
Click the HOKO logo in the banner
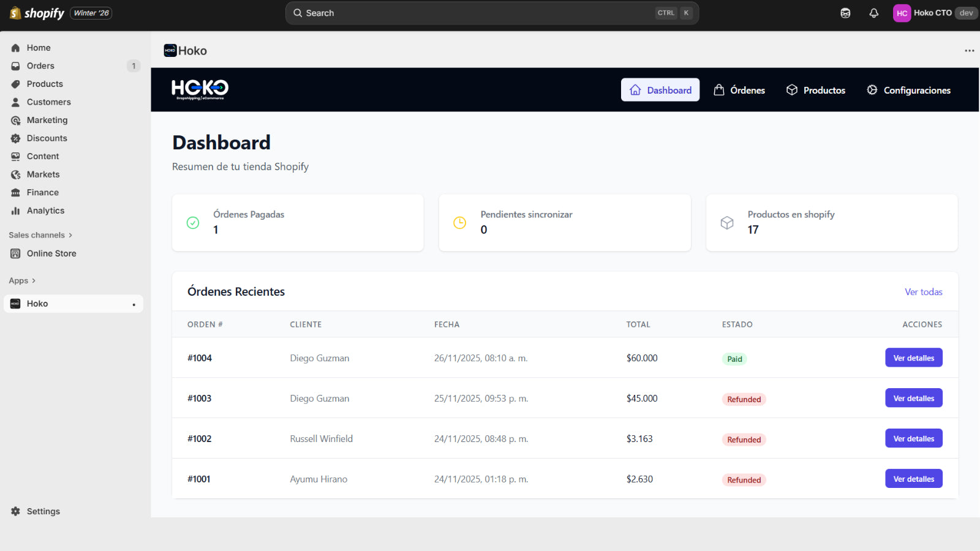(x=200, y=89)
